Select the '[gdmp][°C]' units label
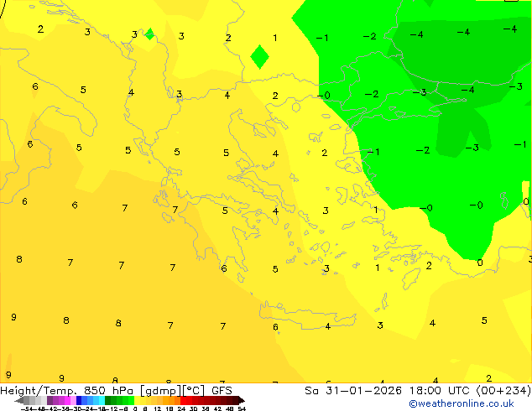532x411 pixels. pyautogui.click(x=173, y=391)
